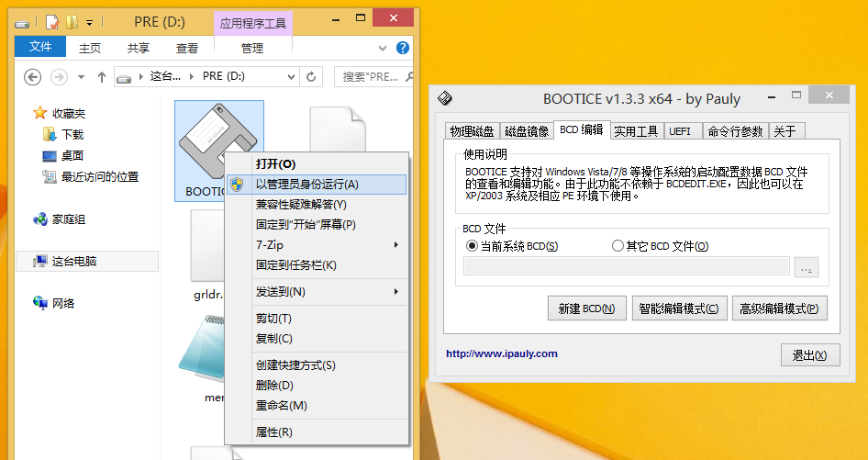Click 高级编辑模式(P) button
868x460 pixels.
pos(780,309)
